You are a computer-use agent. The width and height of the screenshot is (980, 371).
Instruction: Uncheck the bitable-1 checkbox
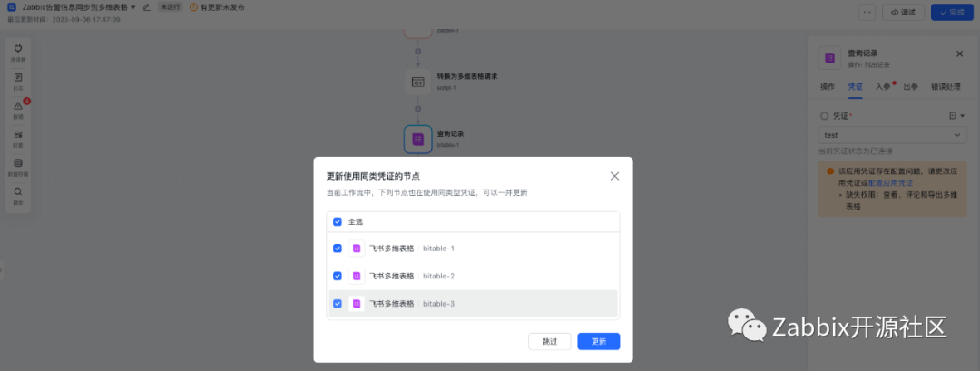tap(338, 249)
